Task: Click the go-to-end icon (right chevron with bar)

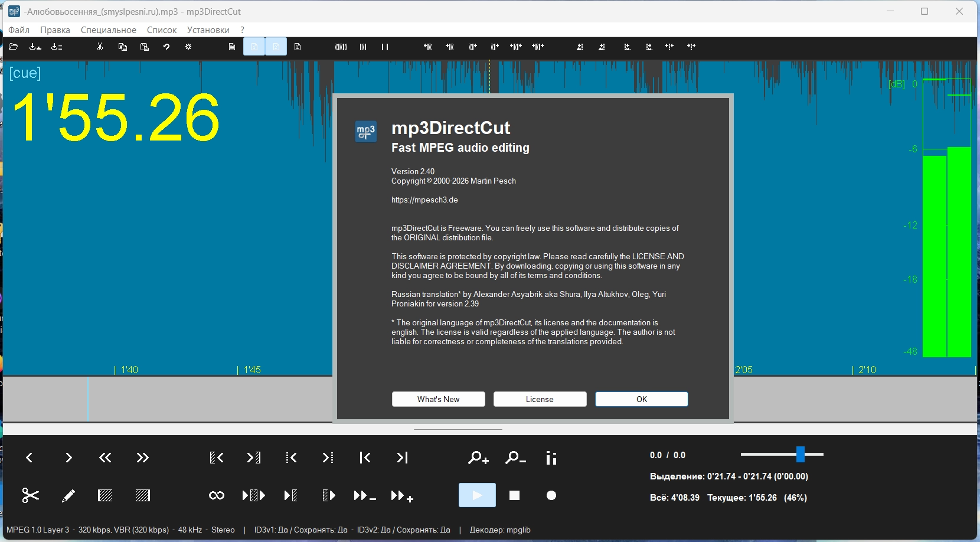Action: 402,458
